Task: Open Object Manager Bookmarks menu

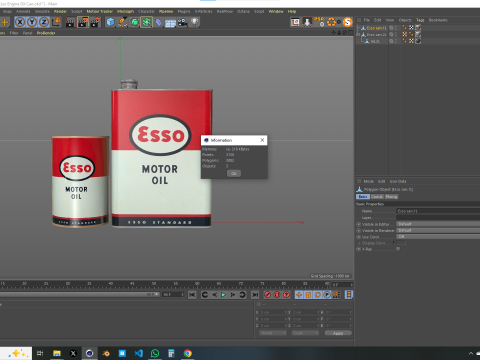Action: pyautogui.click(x=438, y=20)
